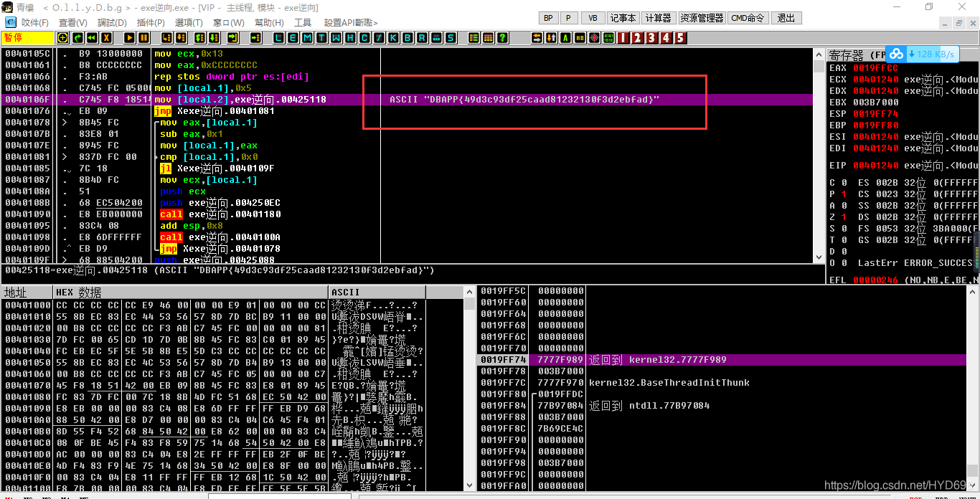
Task: Click the HEX 数据 column header
Action: pyautogui.click(x=191, y=293)
